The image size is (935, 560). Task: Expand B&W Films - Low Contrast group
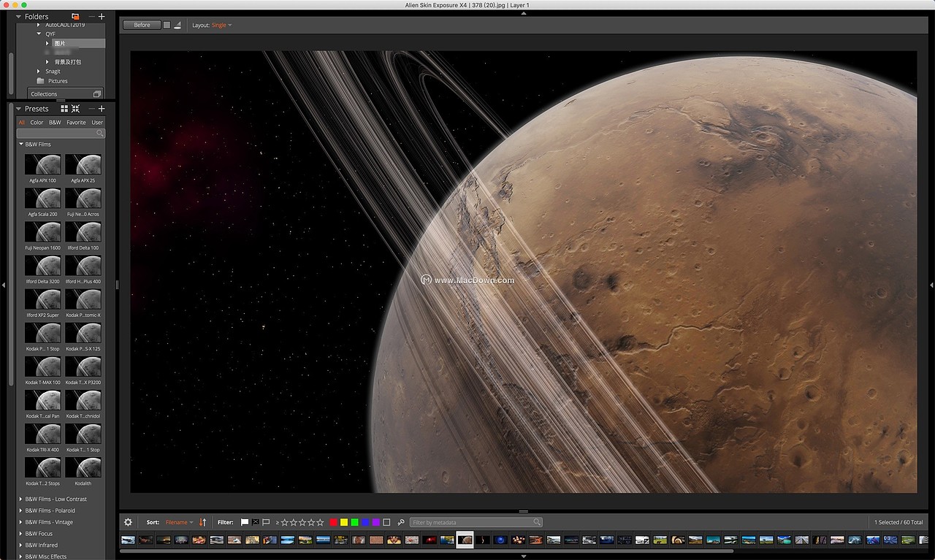pyautogui.click(x=20, y=499)
